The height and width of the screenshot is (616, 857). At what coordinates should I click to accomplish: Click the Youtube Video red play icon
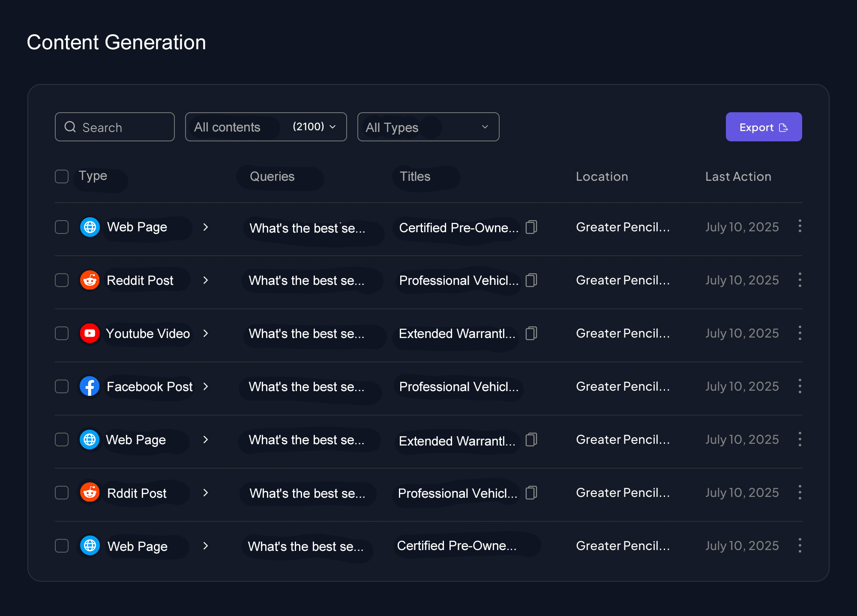coord(90,333)
